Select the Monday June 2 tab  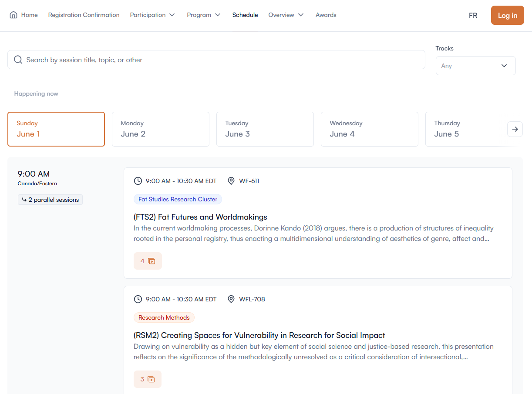[160, 129]
